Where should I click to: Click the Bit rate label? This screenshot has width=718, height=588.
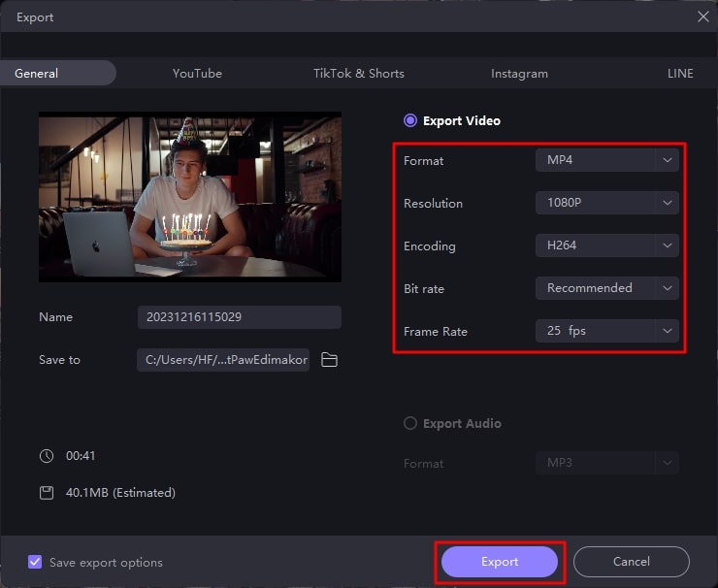pyautogui.click(x=424, y=289)
